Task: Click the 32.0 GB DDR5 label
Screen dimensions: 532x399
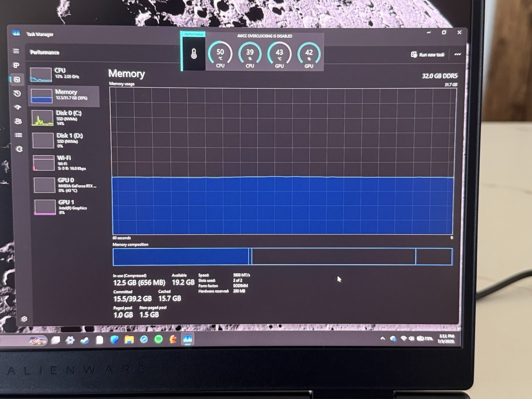Action: tap(440, 76)
